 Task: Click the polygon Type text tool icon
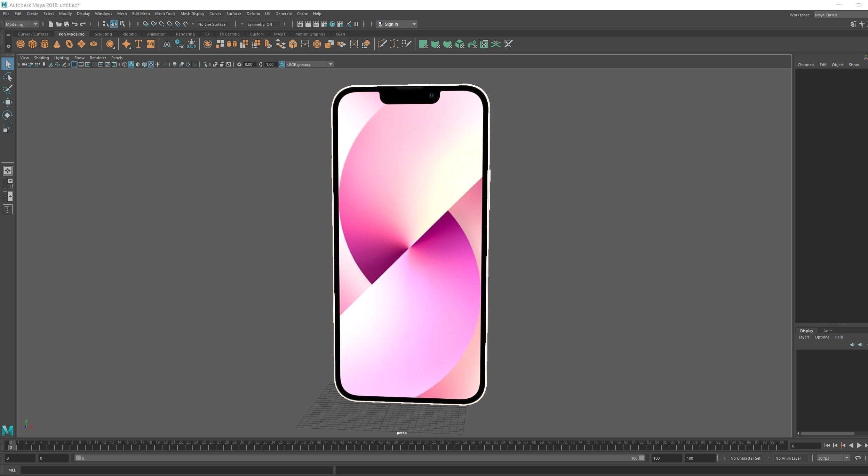point(138,44)
